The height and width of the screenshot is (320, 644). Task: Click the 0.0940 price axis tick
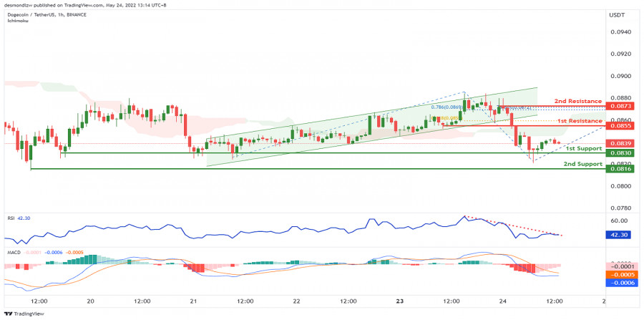click(620, 32)
